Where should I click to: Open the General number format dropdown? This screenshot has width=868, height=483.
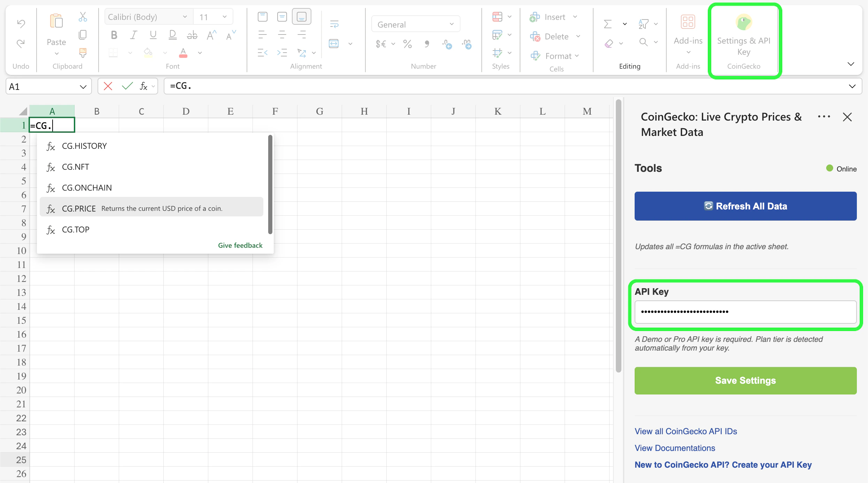[451, 24]
